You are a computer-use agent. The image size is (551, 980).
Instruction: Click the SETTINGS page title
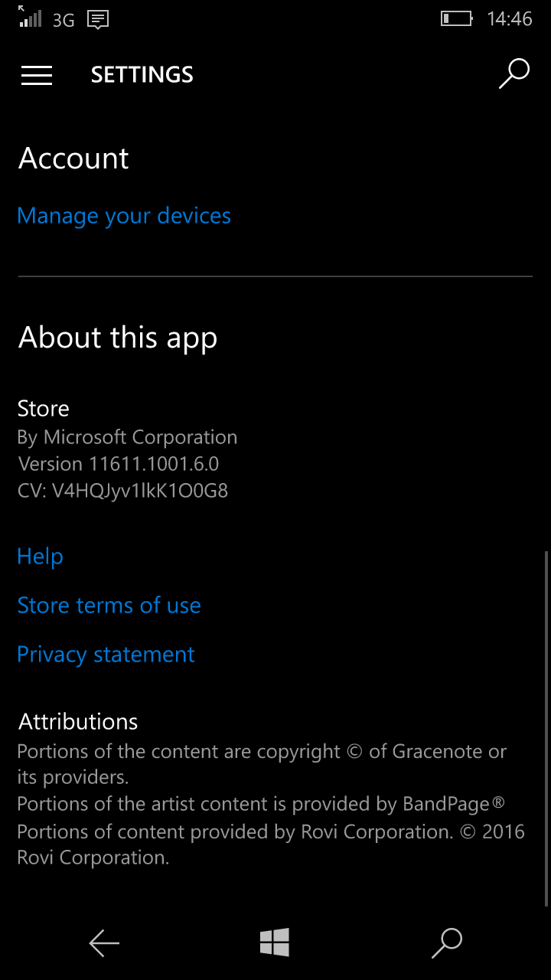click(142, 75)
